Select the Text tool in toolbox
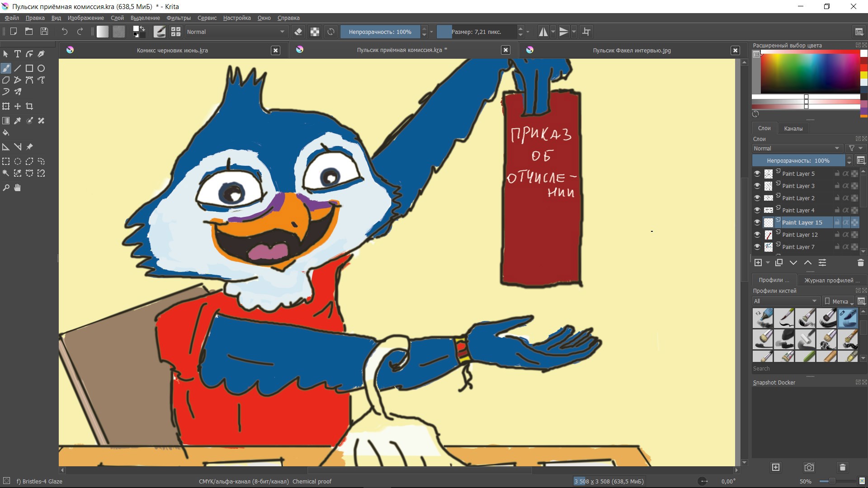The width and height of the screenshot is (868, 488). click(18, 54)
